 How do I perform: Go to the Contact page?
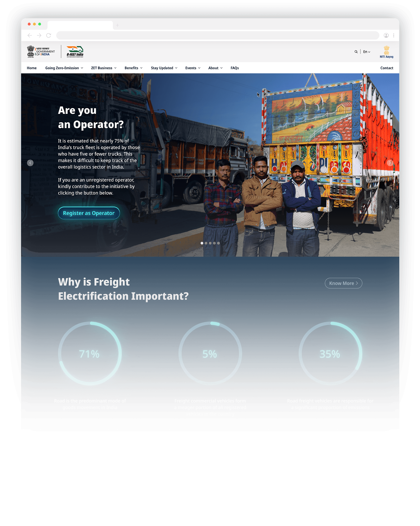[386, 68]
